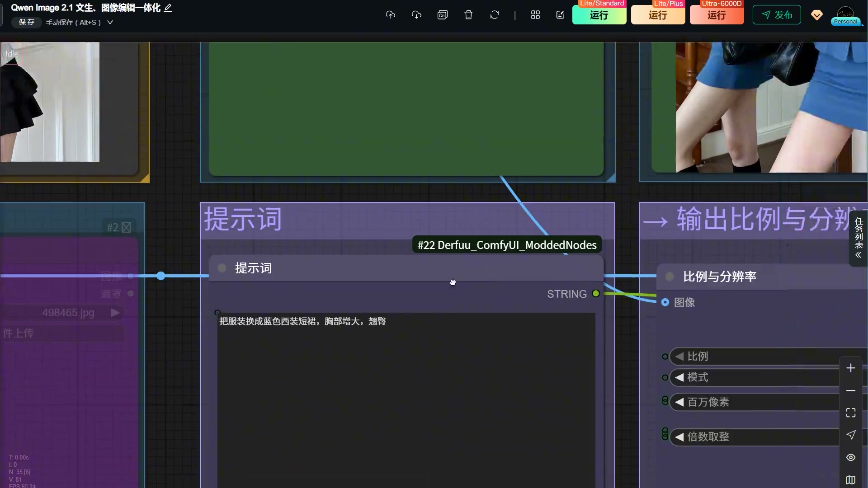
Task: Open the Personal account avatar
Action: point(845,15)
